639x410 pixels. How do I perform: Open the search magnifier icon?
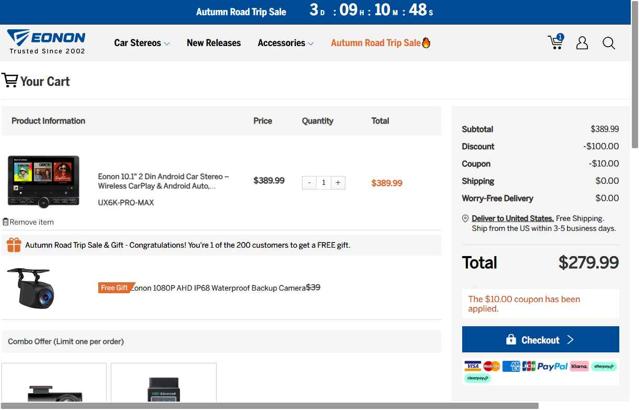[608, 43]
